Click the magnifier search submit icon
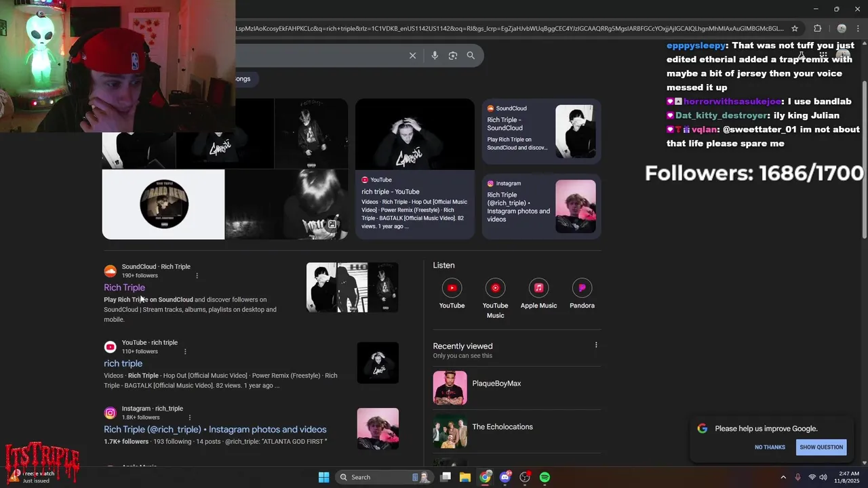This screenshot has height=488, width=868. click(x=471, y=56)
